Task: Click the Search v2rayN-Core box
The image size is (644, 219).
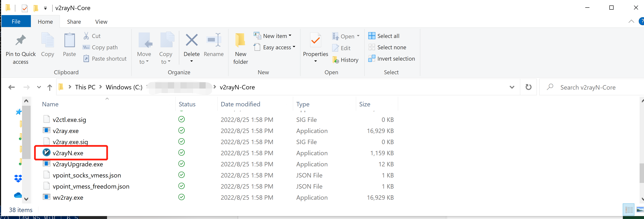Action: point(592,87)
